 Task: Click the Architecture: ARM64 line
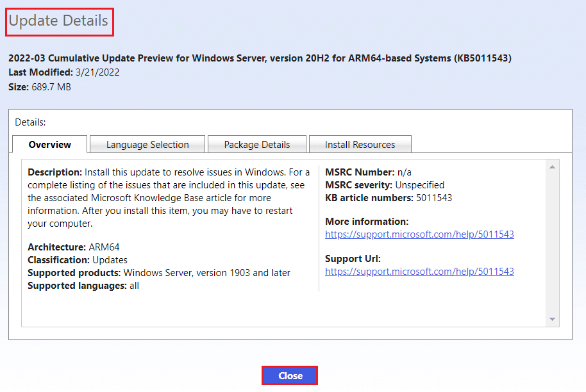pyautogui.click(x=74, y=247)
